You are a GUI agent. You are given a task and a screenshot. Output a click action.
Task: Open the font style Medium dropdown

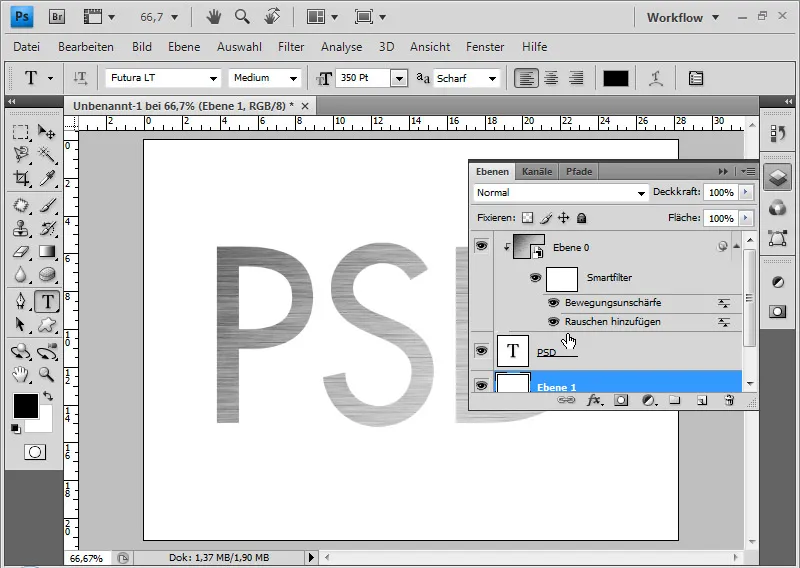click(293, 79)
